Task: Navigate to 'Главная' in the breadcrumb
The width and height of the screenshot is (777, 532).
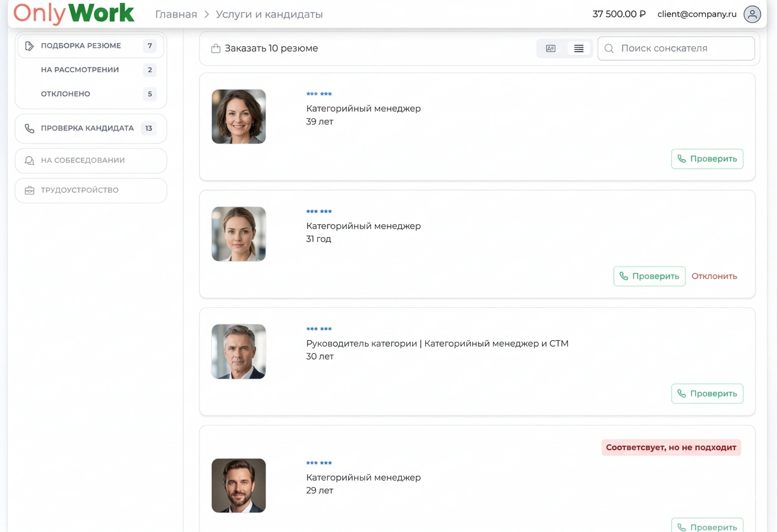Action: click(x=176, y=14)
